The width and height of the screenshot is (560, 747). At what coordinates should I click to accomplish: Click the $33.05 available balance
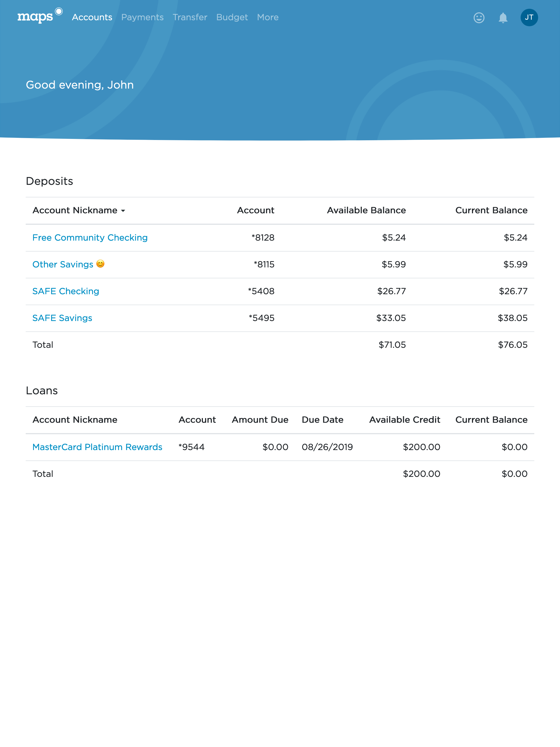(391, 318)
